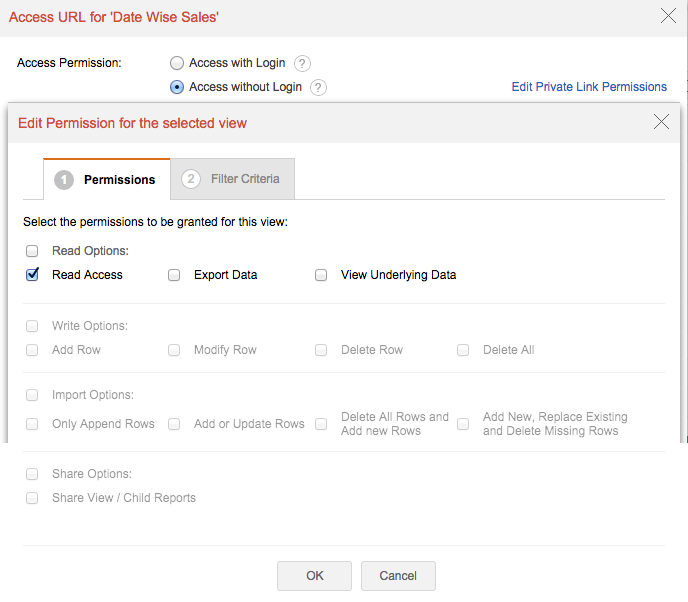Select Access with Login radio button
This screenshot has width=688, height=602.
(177, 63)
